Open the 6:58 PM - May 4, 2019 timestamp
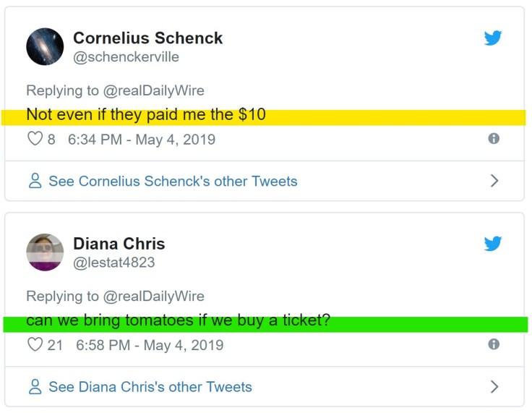The width and height of the screenshot is (532, 413). 150,345
